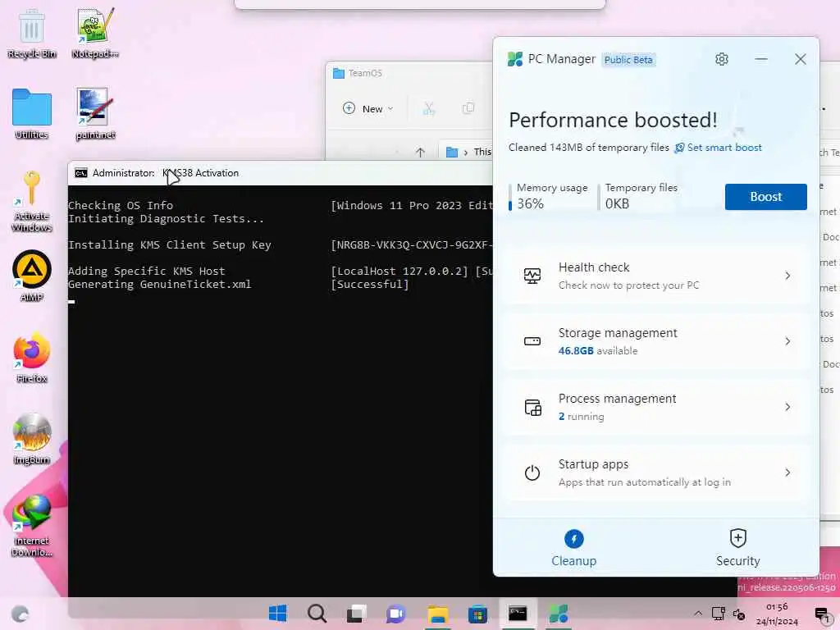
Task: Click the address bar chevron before This
Action: (x=466, y=153)
